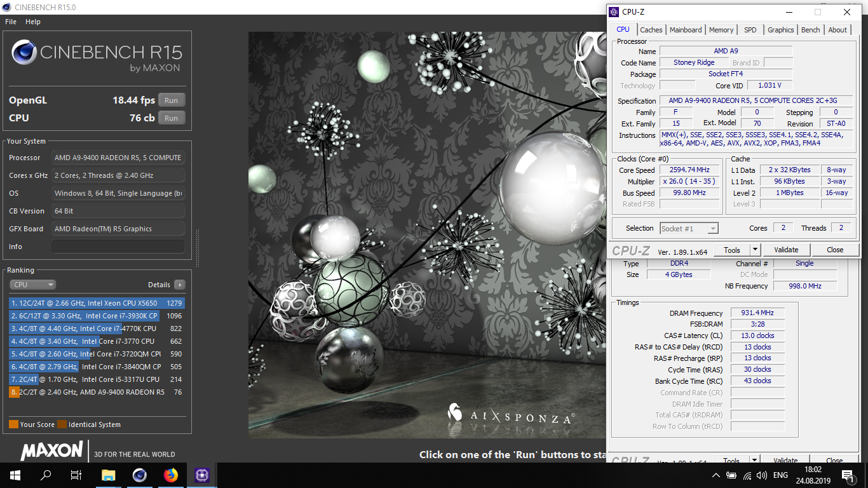Viewport: 868px width, 488px height.
Task: Click the Cinebench R15 sphere logo
Action: coord(24,53)
